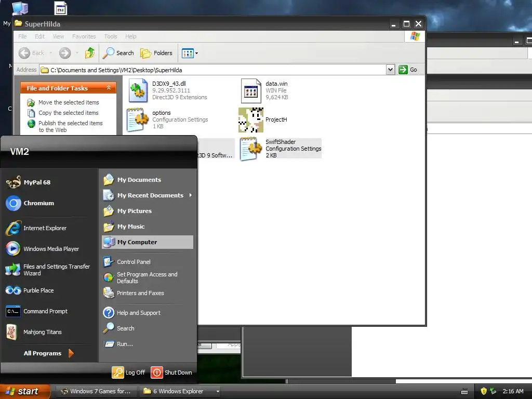Click Publish the selected items to Web
The width and height of the screenshot is (532, 399).
(x=70, y=126)
